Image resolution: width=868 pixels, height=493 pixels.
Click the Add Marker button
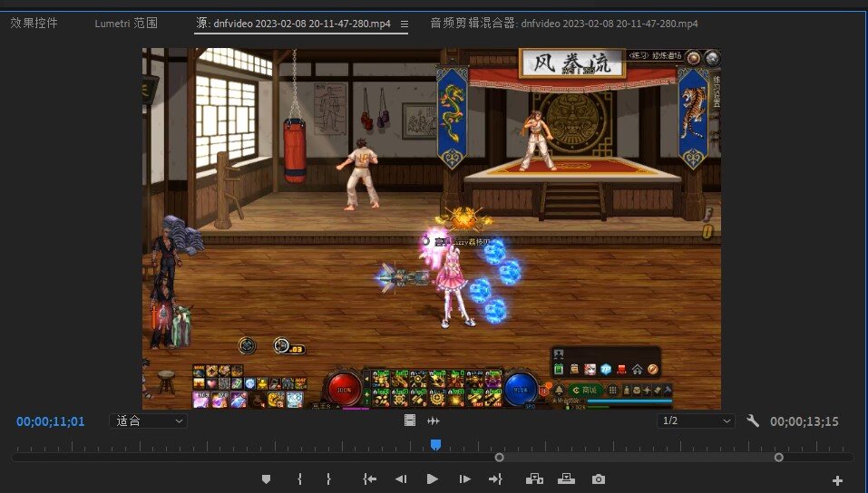coord(267,479)
